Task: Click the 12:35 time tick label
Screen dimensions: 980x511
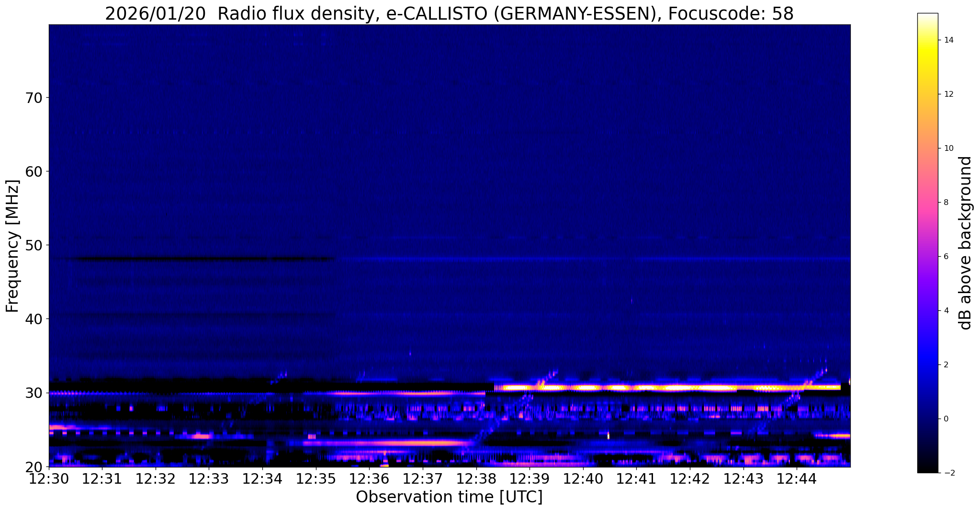Action: pyautogui.click(x=316, y=478)
